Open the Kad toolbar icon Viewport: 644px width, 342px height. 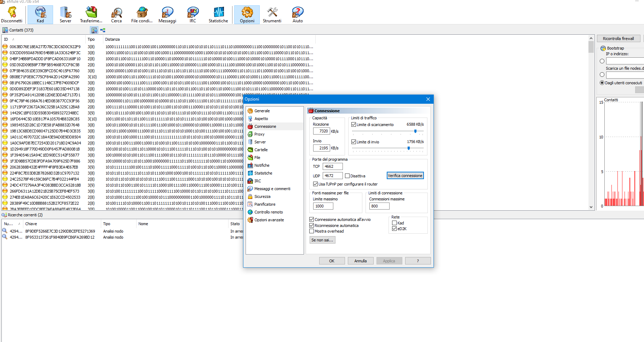40,15
